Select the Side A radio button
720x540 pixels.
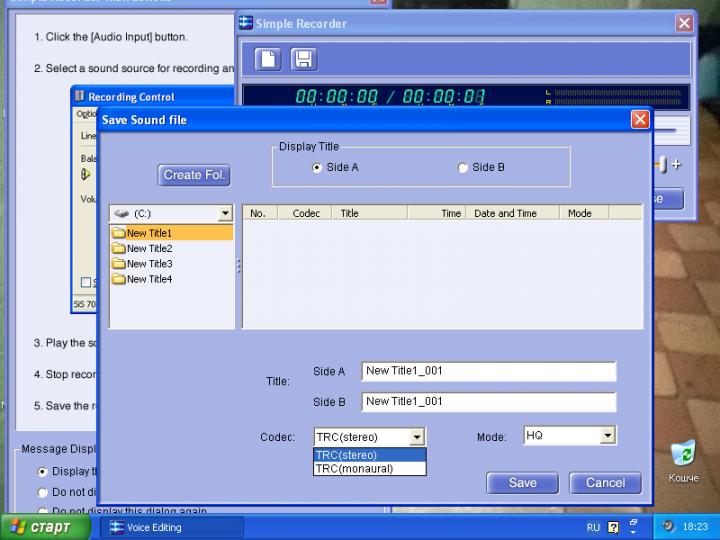click(317, 168)
